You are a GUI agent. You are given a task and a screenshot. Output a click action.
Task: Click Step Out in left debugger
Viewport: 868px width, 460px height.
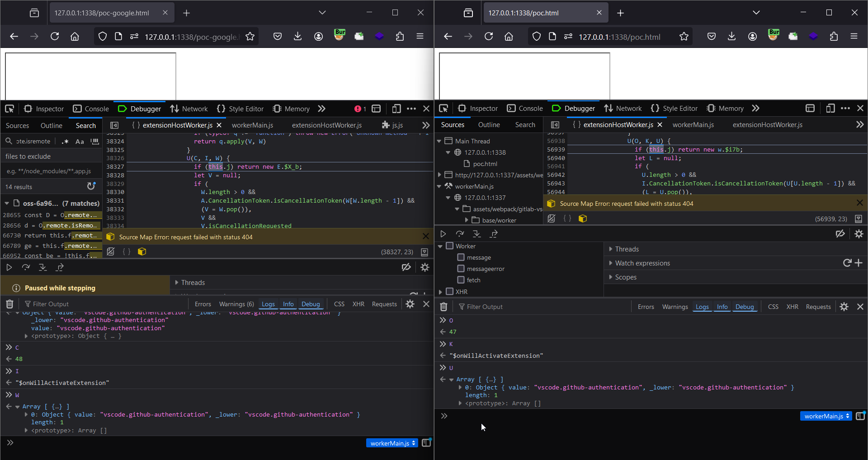(60, 267)
